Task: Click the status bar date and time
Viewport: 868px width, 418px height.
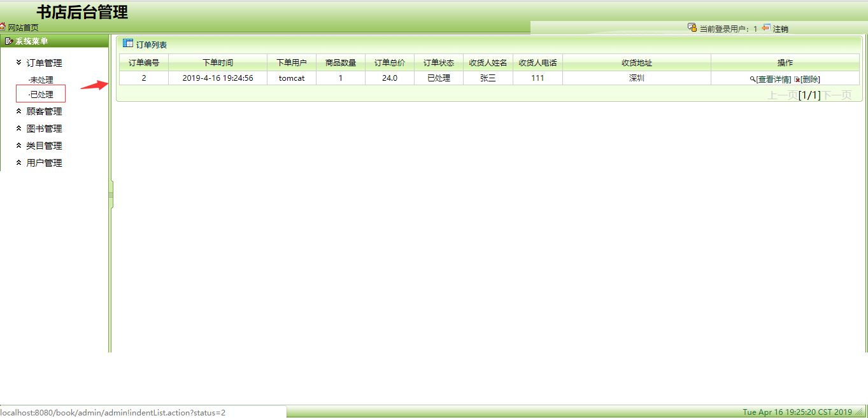Action: pyautogui.click(x=797, y=412)
